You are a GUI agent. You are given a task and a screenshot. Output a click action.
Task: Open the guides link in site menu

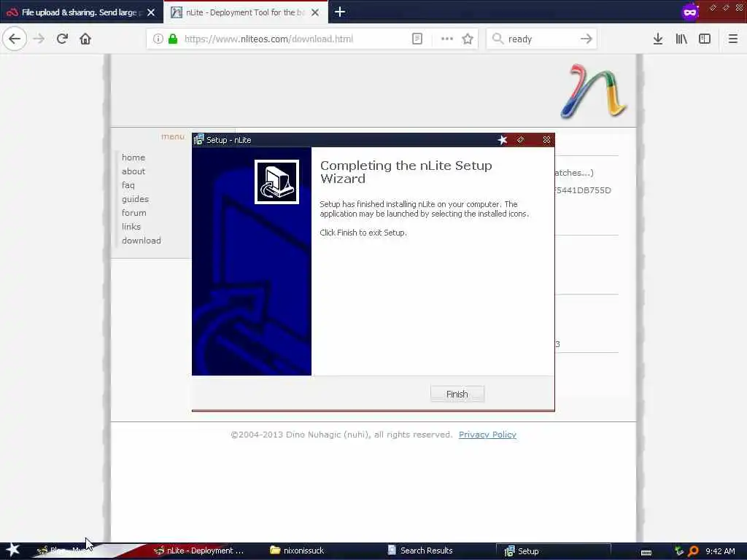tap(135, 198)
